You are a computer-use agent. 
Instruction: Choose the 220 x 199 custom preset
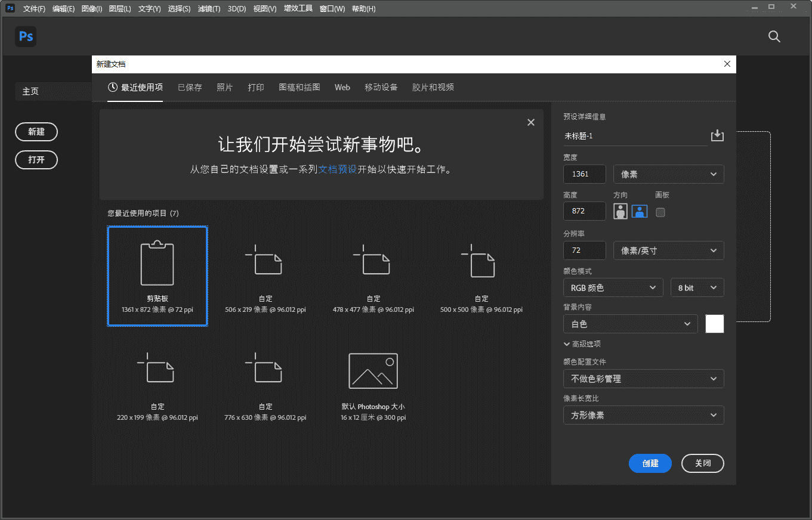[158, 385]
